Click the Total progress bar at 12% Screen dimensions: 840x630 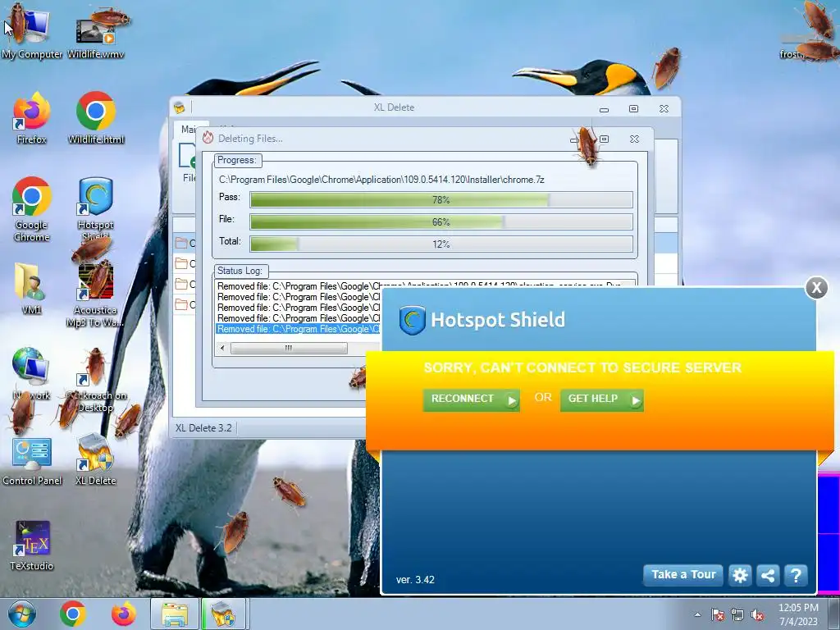click(441, 244)
